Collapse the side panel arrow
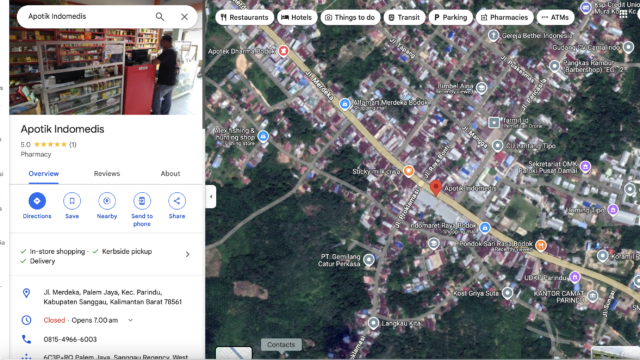The image size is (640, 360). click(211, 197)
